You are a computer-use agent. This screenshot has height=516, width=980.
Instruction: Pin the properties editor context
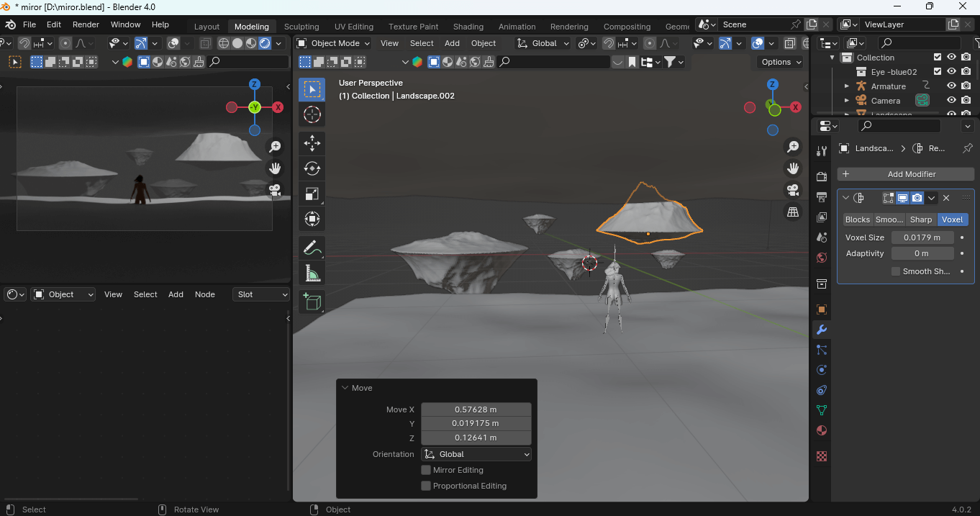click(x=967, y=148)
